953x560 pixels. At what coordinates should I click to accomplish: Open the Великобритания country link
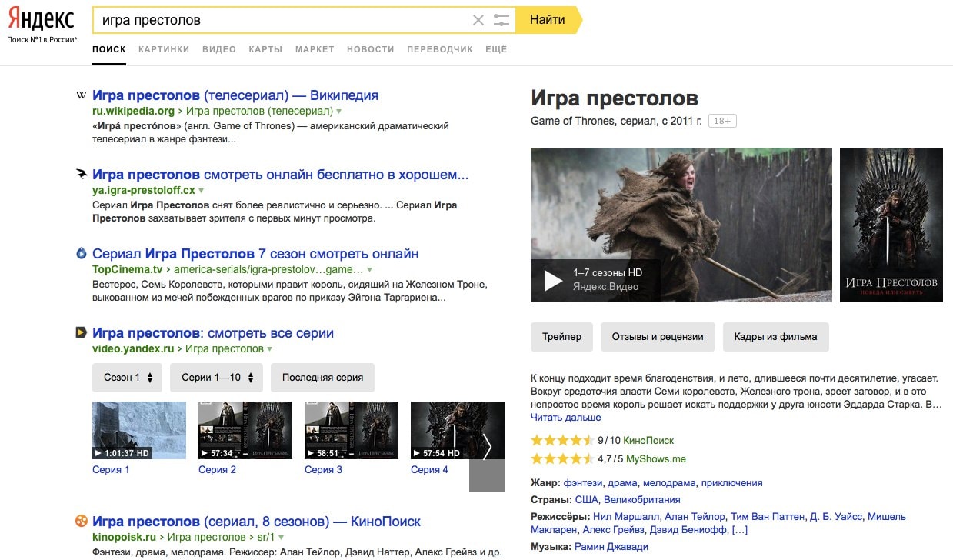click(642, 500)
